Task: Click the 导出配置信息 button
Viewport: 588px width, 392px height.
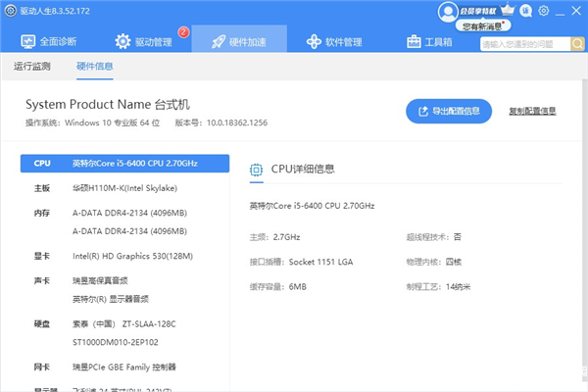Action: [449, 111]
